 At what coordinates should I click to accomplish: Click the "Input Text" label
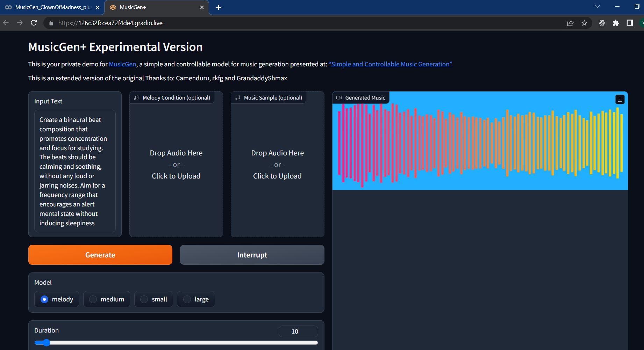pos(48,101)
